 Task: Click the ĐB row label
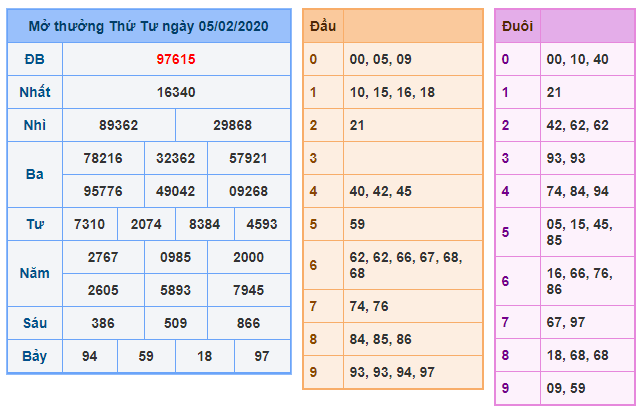coord(34,59)
